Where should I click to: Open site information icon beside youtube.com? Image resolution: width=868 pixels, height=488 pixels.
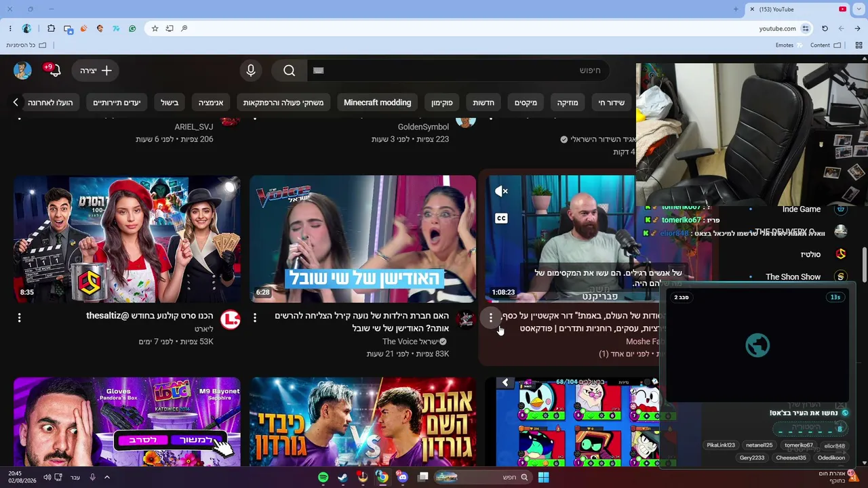click(806, 28)
